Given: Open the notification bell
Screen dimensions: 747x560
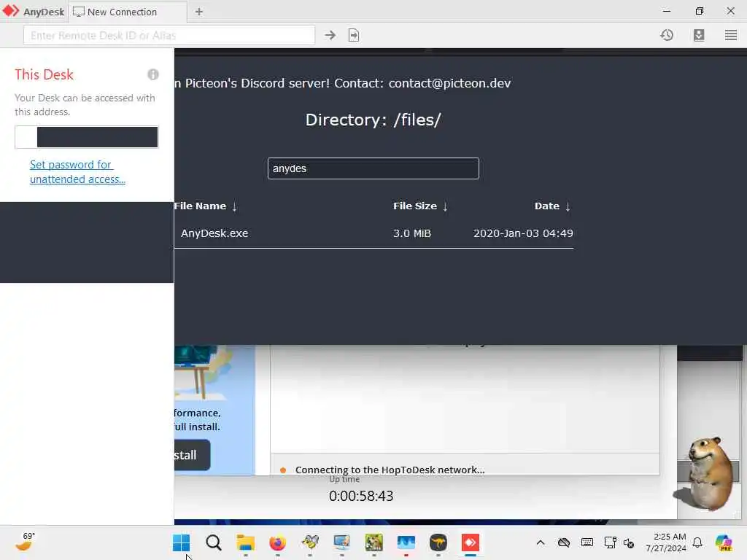Looking at the screenshot, I should [697, 542].
